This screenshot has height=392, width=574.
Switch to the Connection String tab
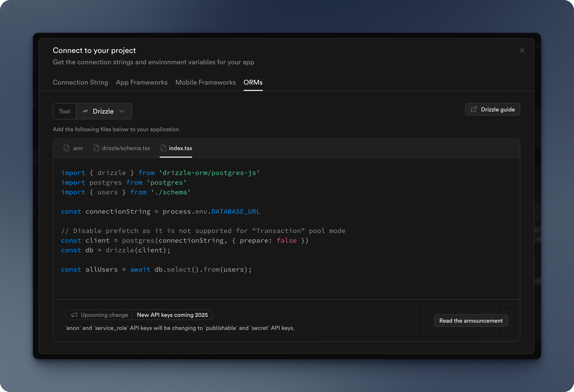pos(80,82)
